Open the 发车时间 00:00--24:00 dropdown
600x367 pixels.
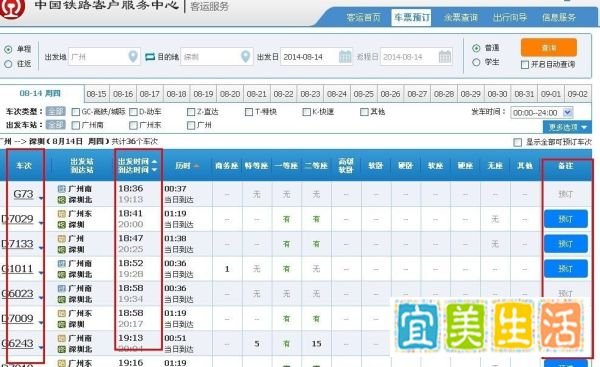(541, 113)
